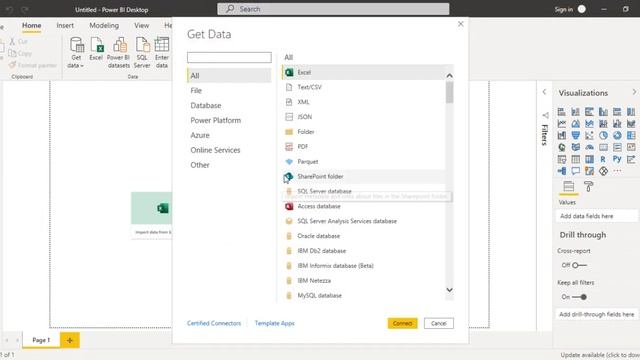This screenshot has width=640, height=360.
Task: Close the Get Data dialog
Action: [x=460, y=24]
